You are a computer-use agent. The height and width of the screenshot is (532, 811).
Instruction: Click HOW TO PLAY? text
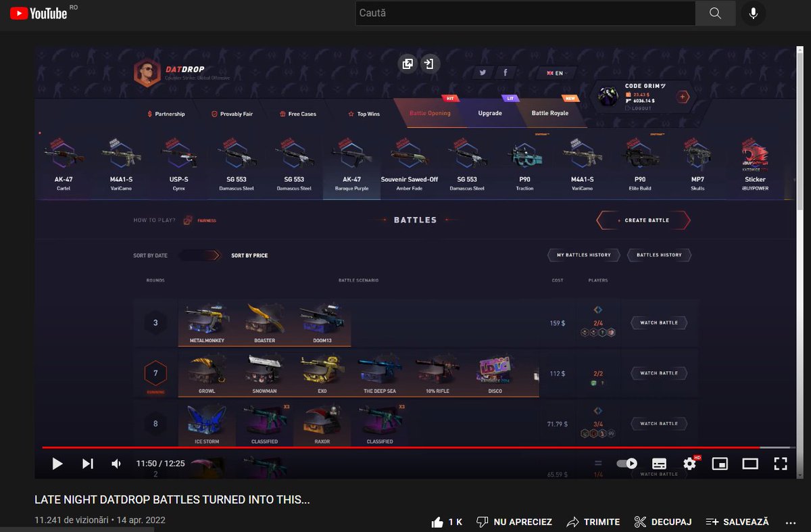(154, 220)
